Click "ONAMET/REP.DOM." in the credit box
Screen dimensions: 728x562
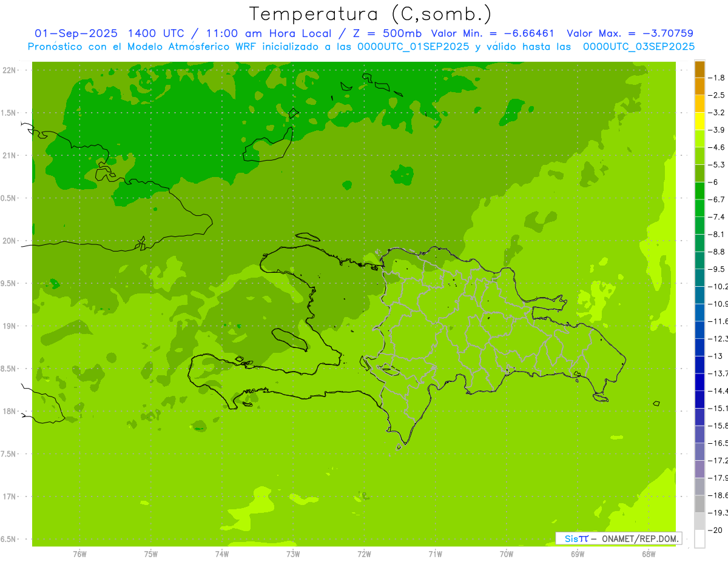[x=639, y=538]
